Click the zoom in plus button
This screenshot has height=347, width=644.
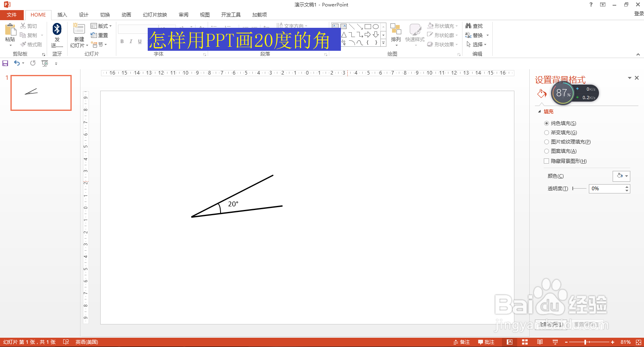click(x=613, y=342)
